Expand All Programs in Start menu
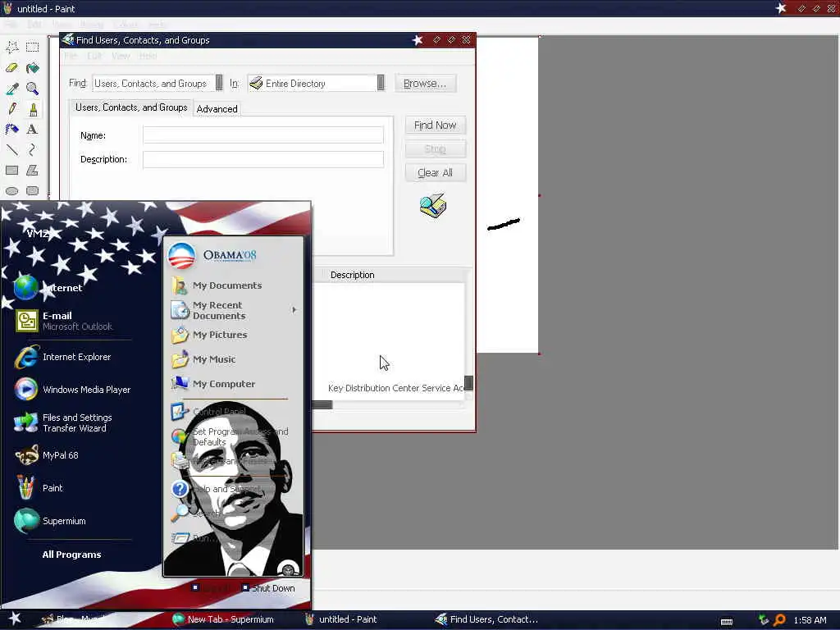The width and height of the screenshot is (840, 630). 72,555
